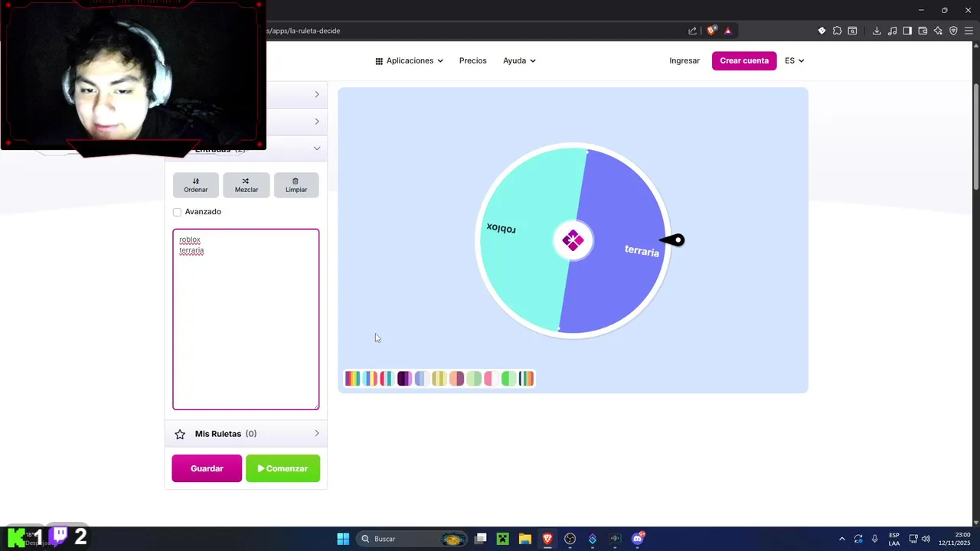This screenshot has height=551, width=980.
Task: Show hidden system tray icons chevron
Action: coord(842,539)
